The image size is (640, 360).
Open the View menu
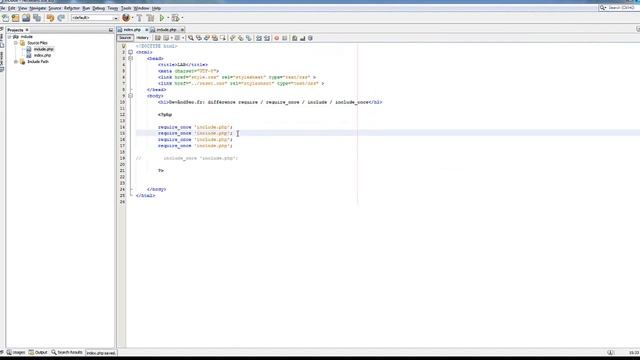(22, 8)
